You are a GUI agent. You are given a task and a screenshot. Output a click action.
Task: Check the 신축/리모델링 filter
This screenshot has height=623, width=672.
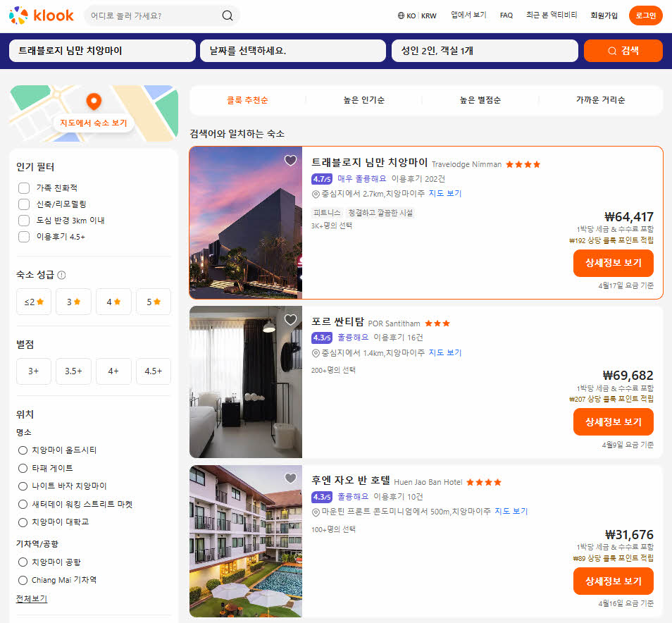click(x=24, y=204)
